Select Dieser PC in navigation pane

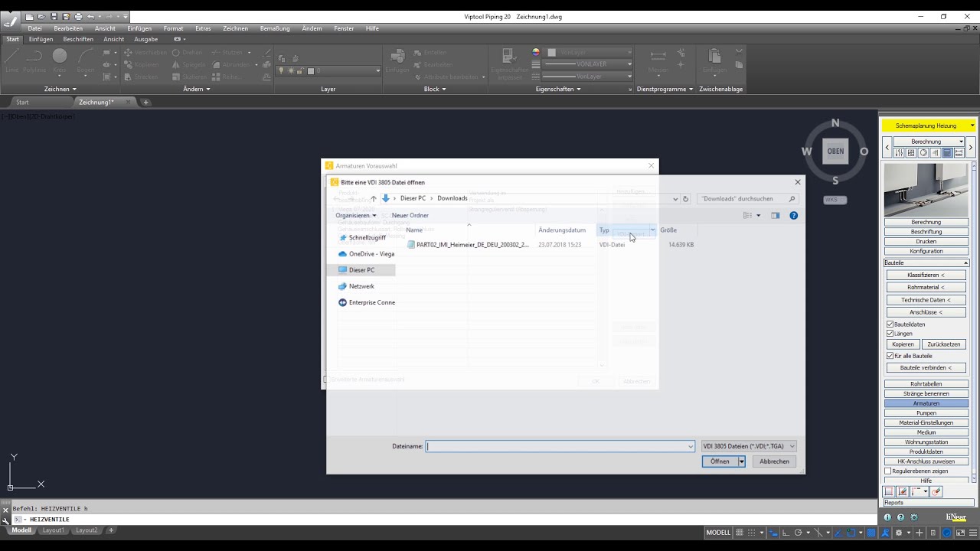[x=361, y=270]
